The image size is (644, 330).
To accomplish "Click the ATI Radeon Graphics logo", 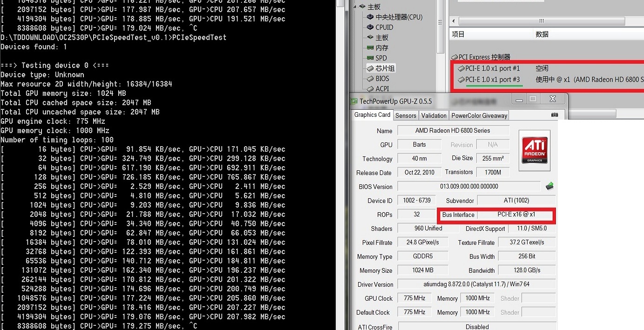I will [x=534, y=150].
